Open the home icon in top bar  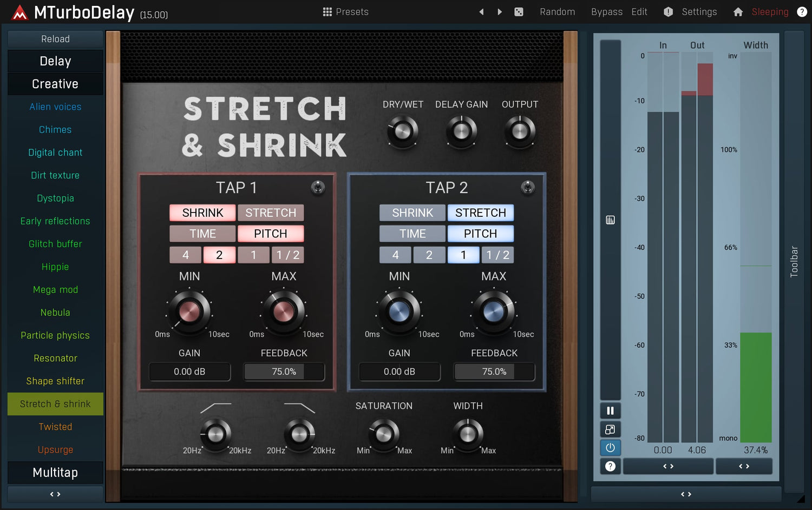738,12
